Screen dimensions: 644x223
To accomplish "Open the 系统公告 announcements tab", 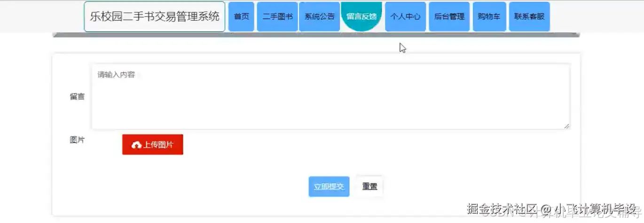I will pos(320,16).
